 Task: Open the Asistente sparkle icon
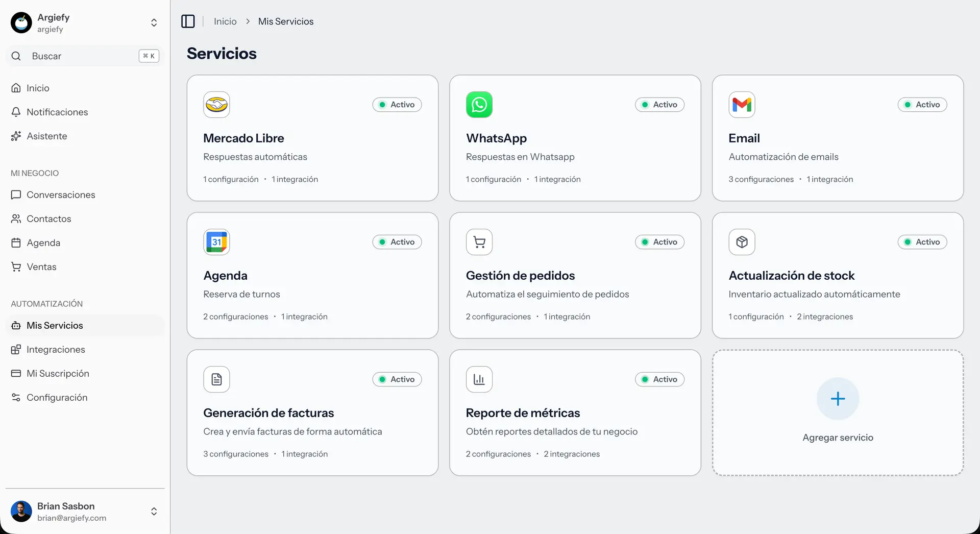point(16,136)
